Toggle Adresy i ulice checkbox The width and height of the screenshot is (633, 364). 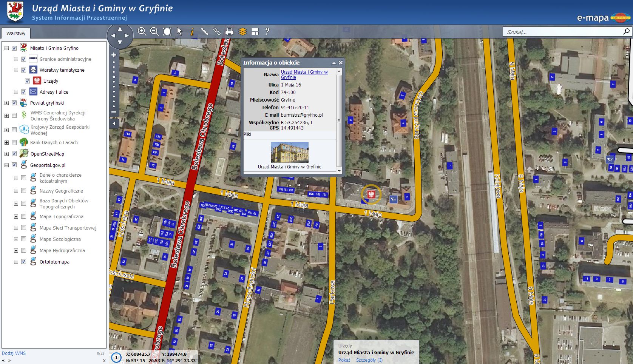[x=23, y=92]
